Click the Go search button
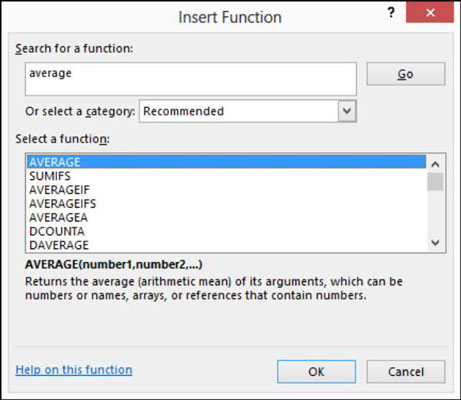This screenshot has width=461, height=400. click(x=406, y=74)
